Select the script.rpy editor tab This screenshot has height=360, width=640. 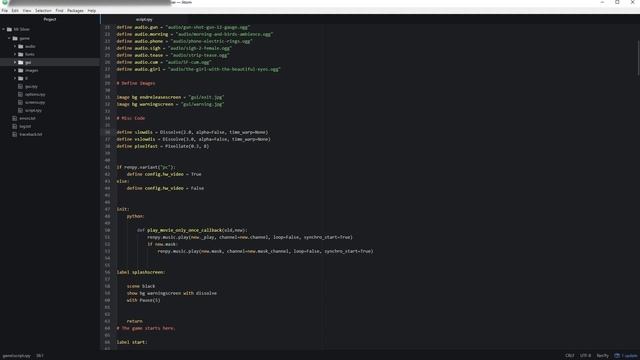pyautogui.click(x=144, y=19)
